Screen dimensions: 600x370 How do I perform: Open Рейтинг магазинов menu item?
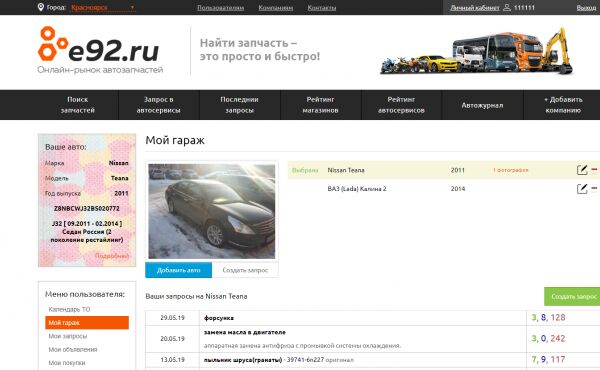[320, 105]
